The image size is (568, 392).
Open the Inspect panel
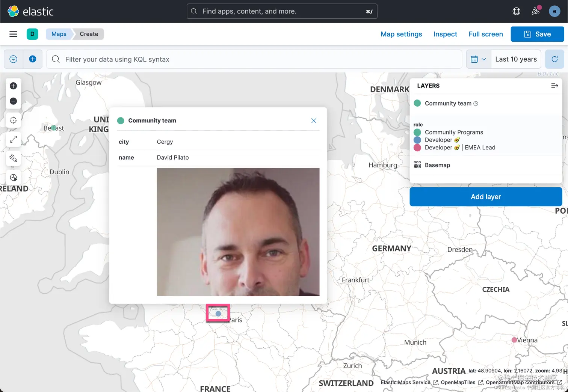pyautogui.click(x=445, y=34)
